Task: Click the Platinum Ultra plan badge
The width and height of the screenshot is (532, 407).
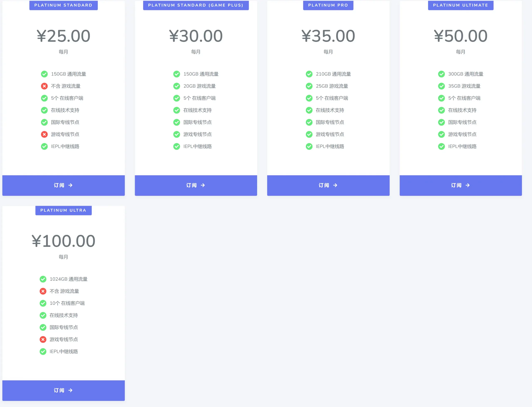Action: (63, 210)
